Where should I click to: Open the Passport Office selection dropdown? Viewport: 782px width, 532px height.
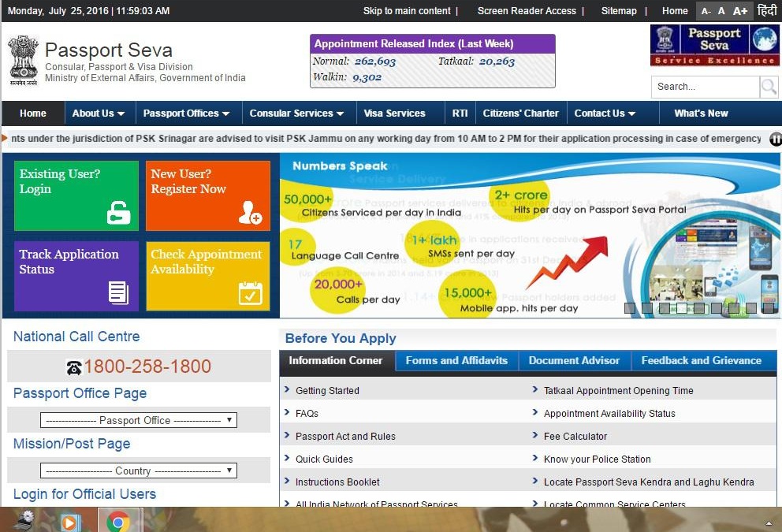coord(137,420)
